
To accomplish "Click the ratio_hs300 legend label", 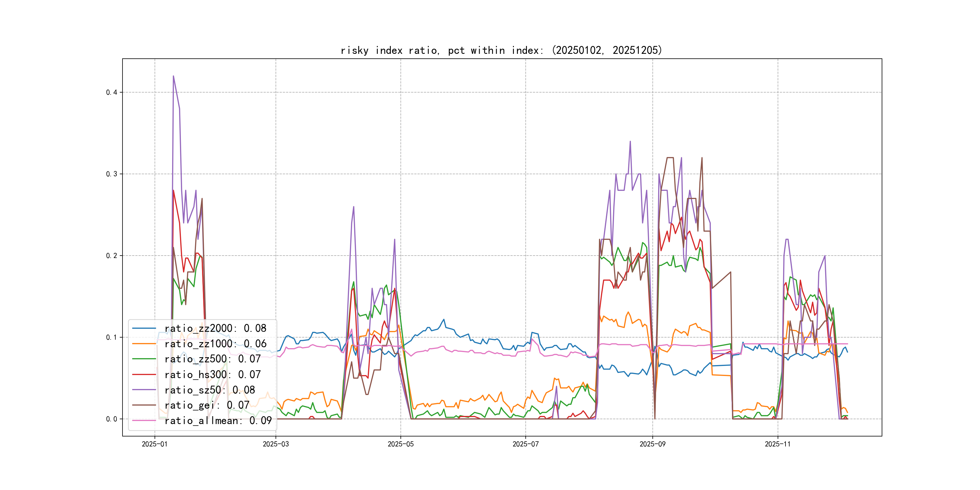I will [x=212, y=374].
